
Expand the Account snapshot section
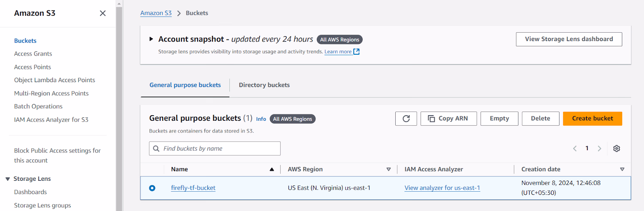pyautogui.click(x=151, y=39)
